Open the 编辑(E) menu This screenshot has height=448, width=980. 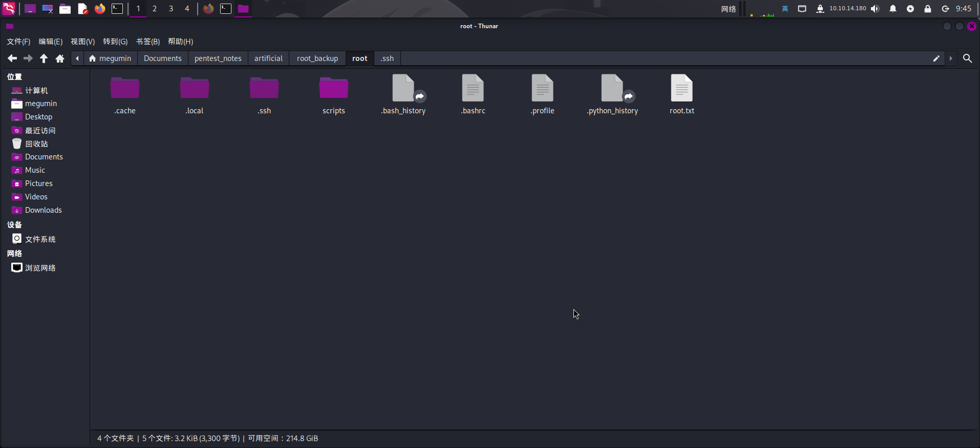51,42
